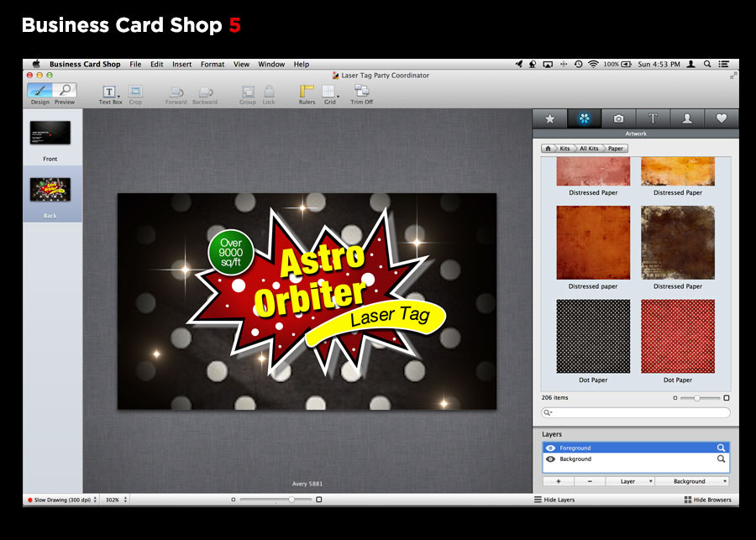Select the Front card thumbnail
The height and width of the screenshot is (540, 756).
(50, 133)
